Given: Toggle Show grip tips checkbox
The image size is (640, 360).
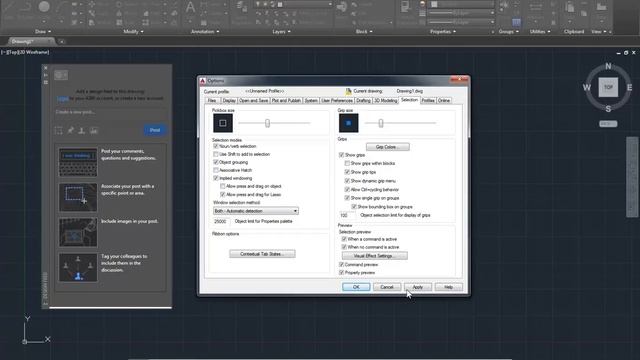Looking at the screenshot, I should [347, 172].
